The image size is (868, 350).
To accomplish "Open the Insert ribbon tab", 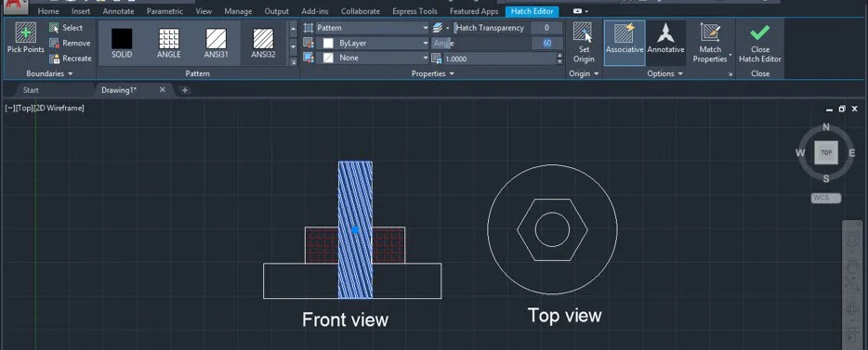I will coord(81,11).
